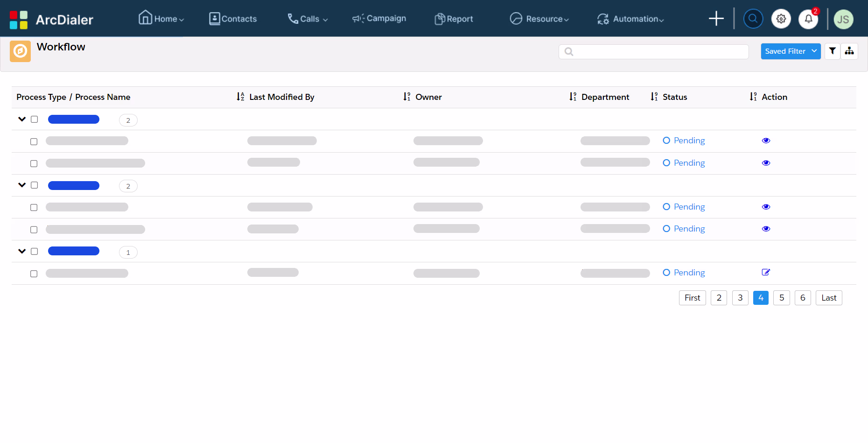Go to page 6
The width and height of the screenshot is (868, 443).
pyautogui.click(x=803, y=298)
